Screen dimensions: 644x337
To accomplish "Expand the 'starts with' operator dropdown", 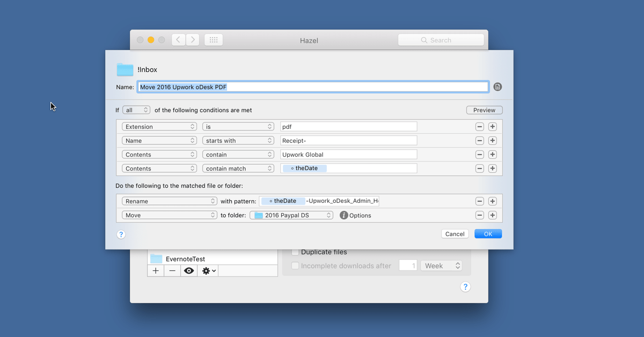I will tap(238, 141).
